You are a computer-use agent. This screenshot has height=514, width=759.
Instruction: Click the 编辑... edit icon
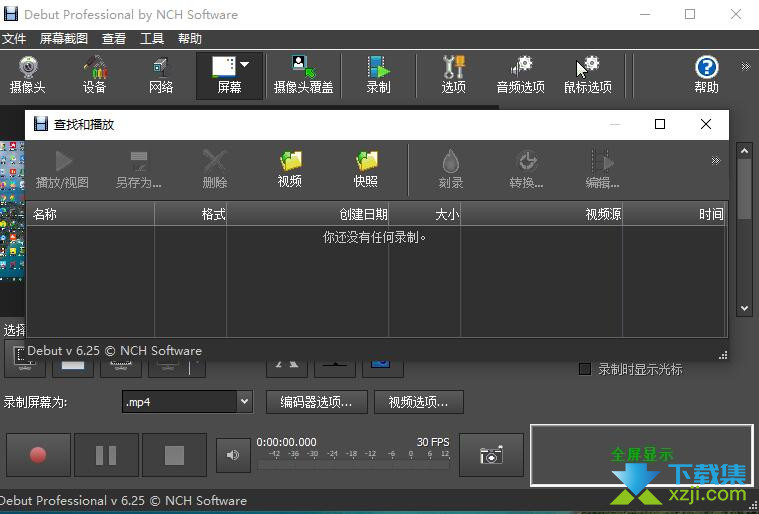click(603, 170)
